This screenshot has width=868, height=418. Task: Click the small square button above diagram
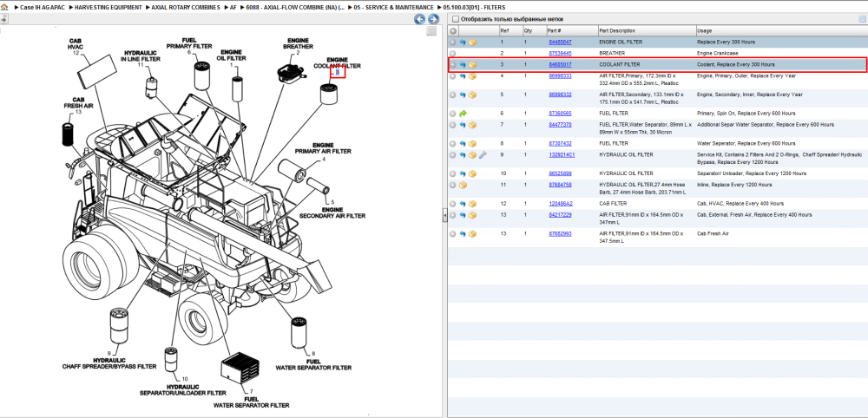[x=431, y=31]
